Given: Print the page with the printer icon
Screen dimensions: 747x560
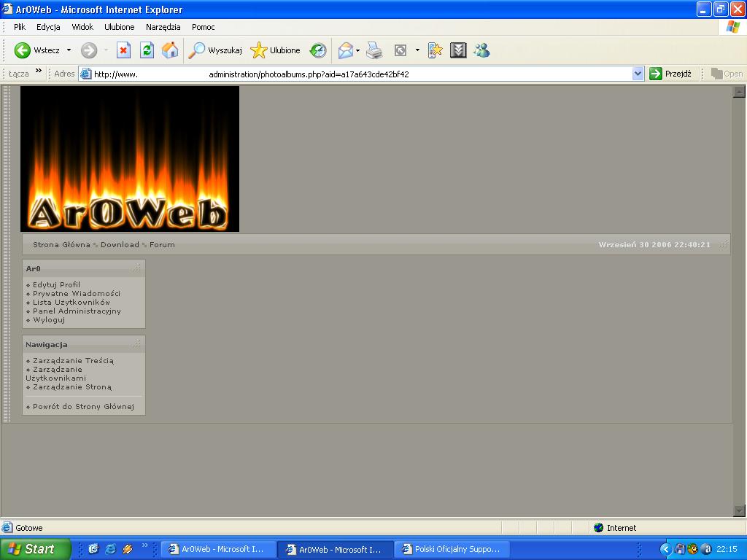Looking at the screenshot, I should [374, 50].
